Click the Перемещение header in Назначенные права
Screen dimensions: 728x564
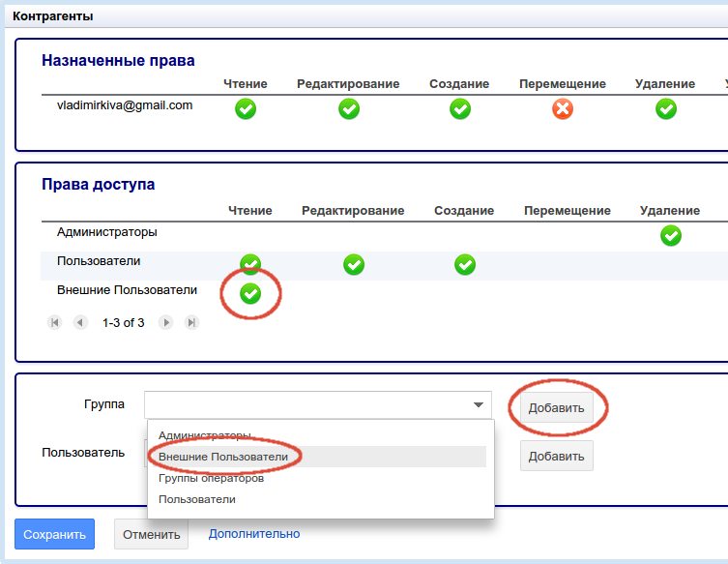point(563,83)
